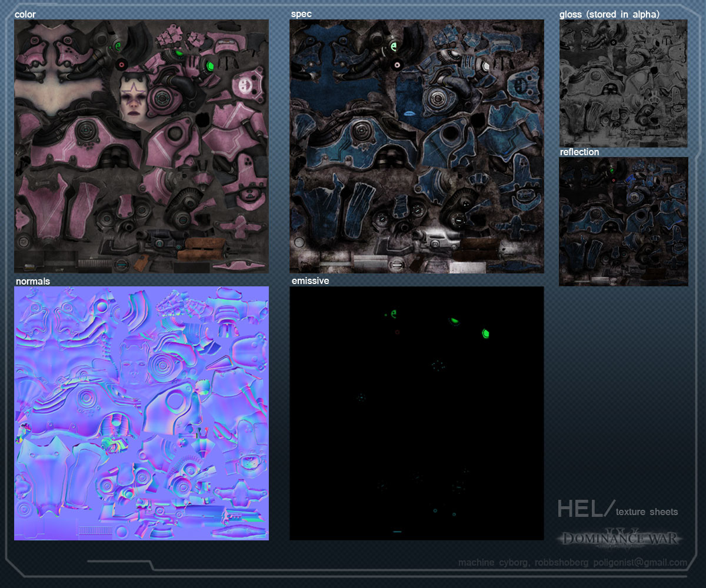
Task: Open the color texture sheet
Action: coord(141,146)
